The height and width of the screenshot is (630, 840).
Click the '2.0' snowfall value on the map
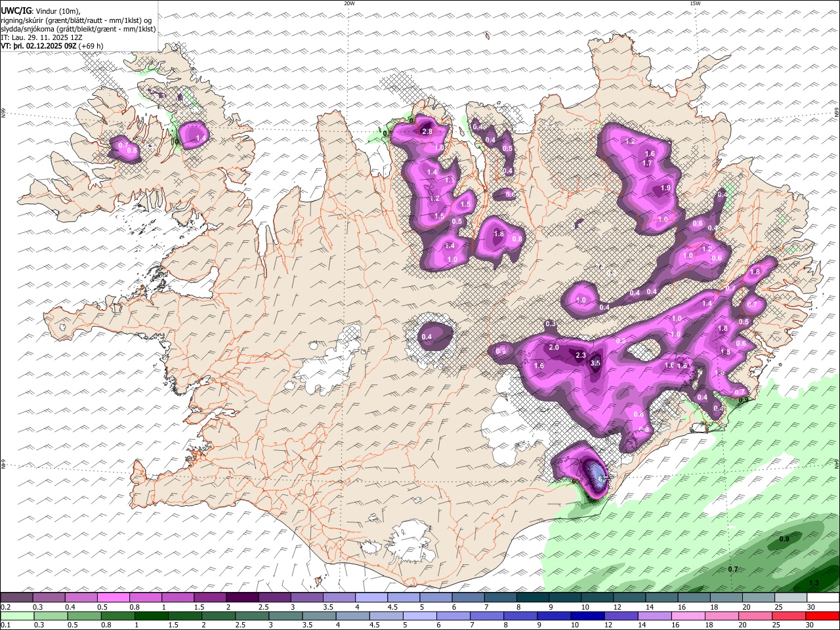point(554,348)
